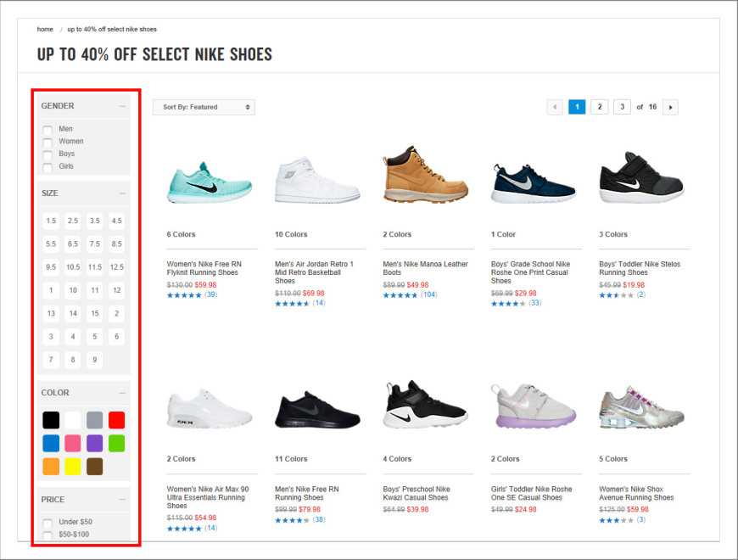
Task: Collapse the Size filter section
Action: pyautogui.click(x=122, y=193)
